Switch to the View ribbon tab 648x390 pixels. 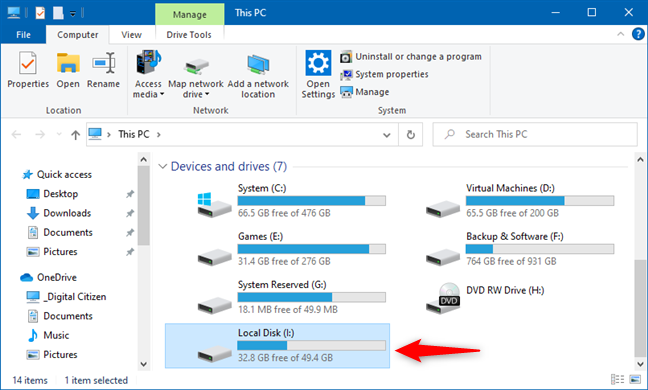pyautogui.click(x=131, y=35)
